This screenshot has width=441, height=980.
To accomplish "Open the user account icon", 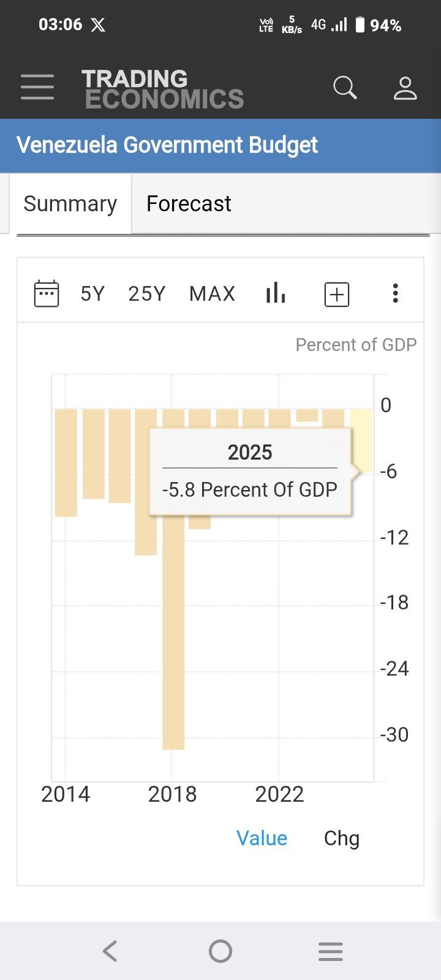I will (x=405, y=88).
